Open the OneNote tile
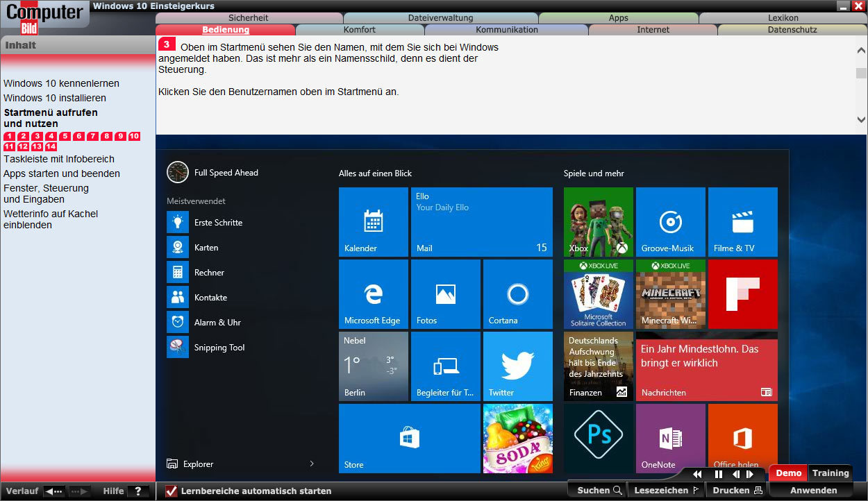868x501 pixels. pos(671,439)
